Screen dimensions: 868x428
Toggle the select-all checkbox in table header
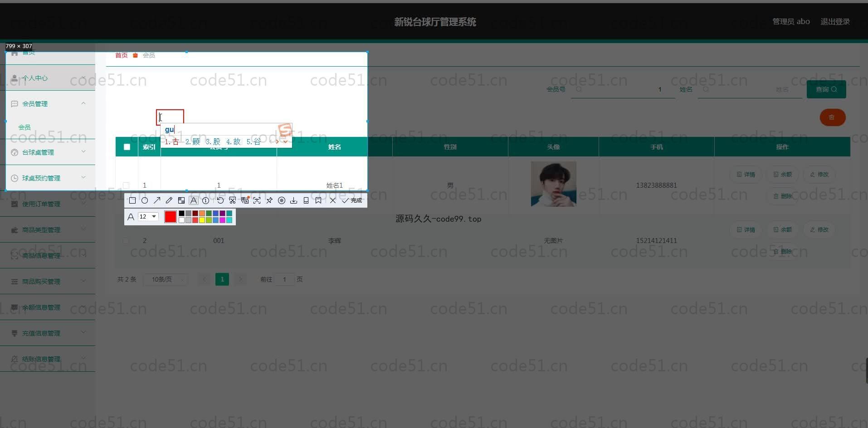[127, 147]
